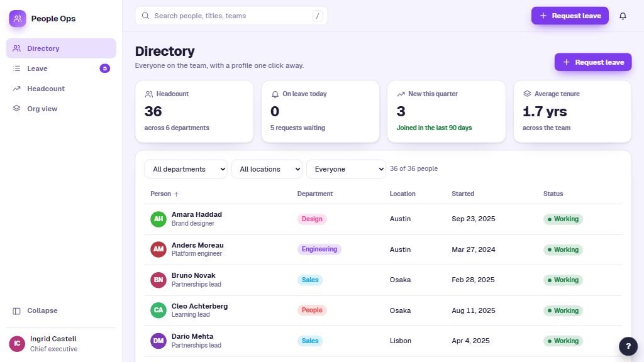
Task: Open Ingrid Castell's IC profile avatar
Action: tap(17, 344)
